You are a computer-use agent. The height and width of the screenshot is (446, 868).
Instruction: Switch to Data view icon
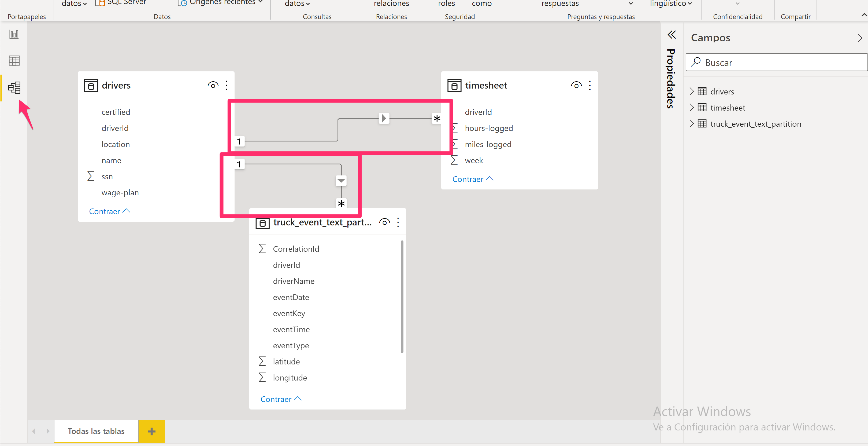14,61
